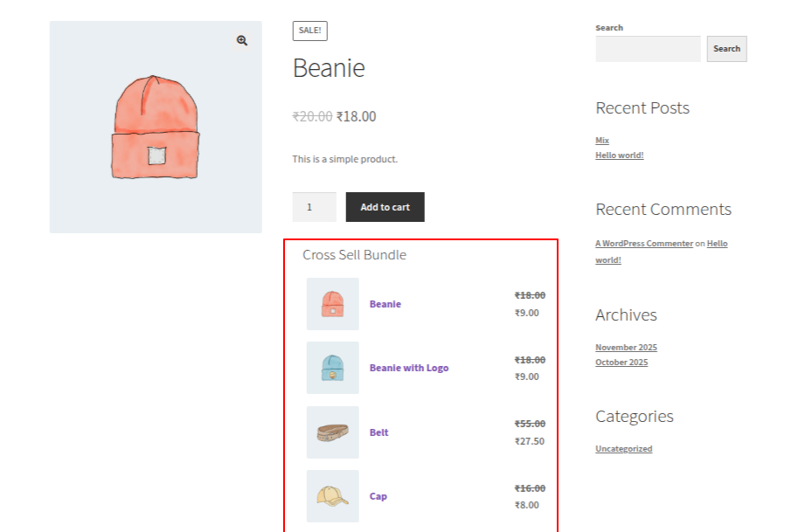The height and width of the screenshot is (532, 812).
Task: Click the Add to cart button
Action: pyautogui.click(x=385, y=207)
